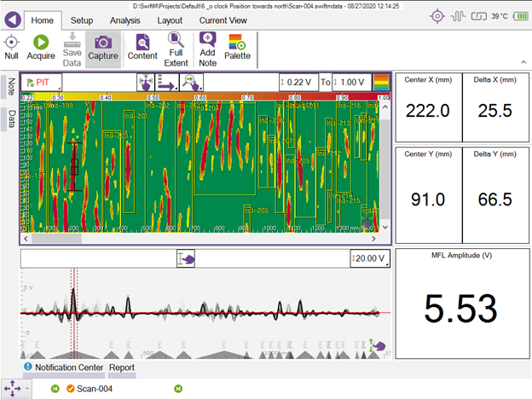Click the Capture camera icon
This screenshot has width=532, height=399.
pos(103,41)
